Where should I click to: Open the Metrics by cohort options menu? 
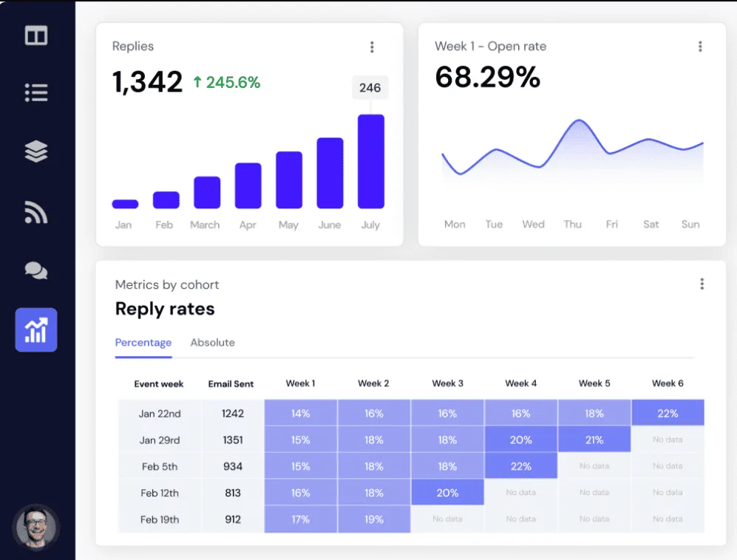pyautogui.click(x=701, y=283)
